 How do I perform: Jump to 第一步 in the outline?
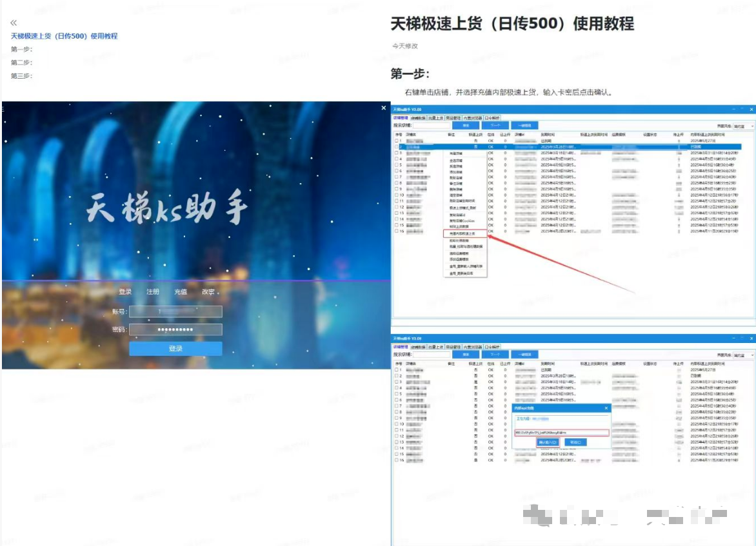21,50
